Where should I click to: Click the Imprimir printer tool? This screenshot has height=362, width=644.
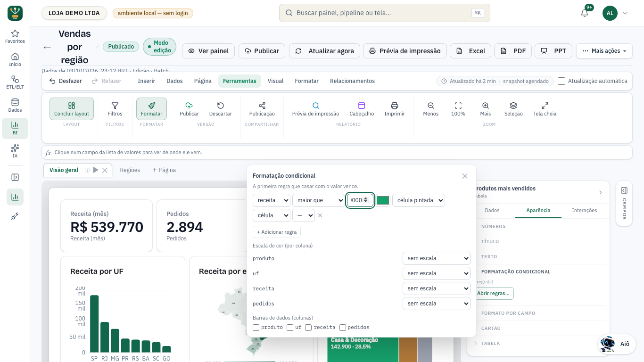pyautogui.click(x=395, y=109)
